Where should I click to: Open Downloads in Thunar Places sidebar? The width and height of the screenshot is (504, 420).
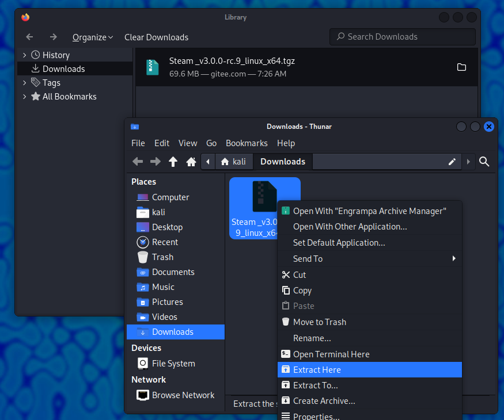point(176,332)
